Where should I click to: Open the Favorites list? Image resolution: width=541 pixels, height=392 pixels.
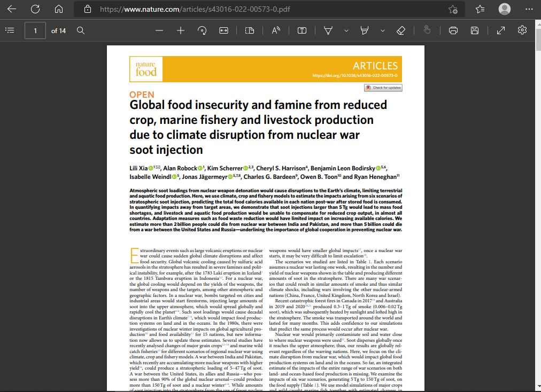(480, 9)
